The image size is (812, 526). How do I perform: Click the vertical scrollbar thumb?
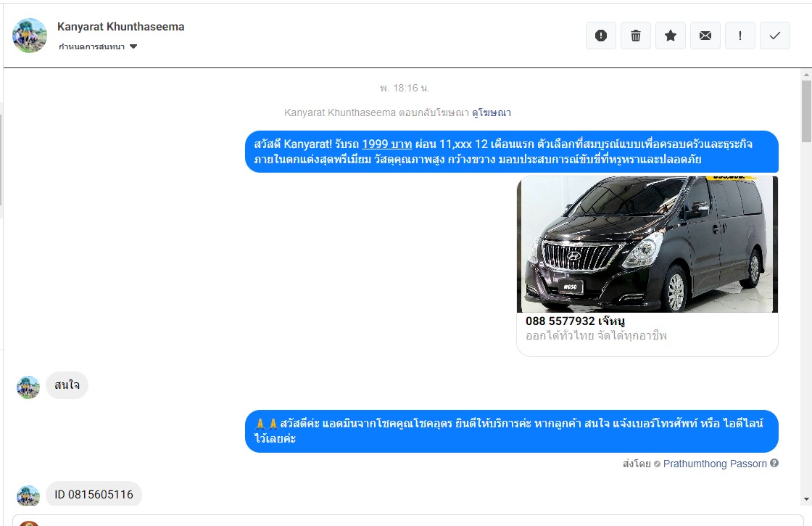806,112
